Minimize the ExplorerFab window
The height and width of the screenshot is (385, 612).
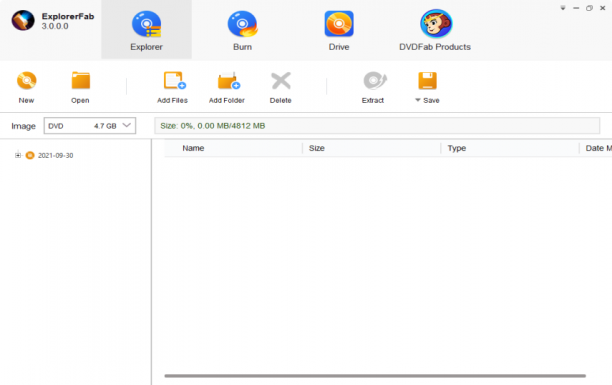(576, 8)
